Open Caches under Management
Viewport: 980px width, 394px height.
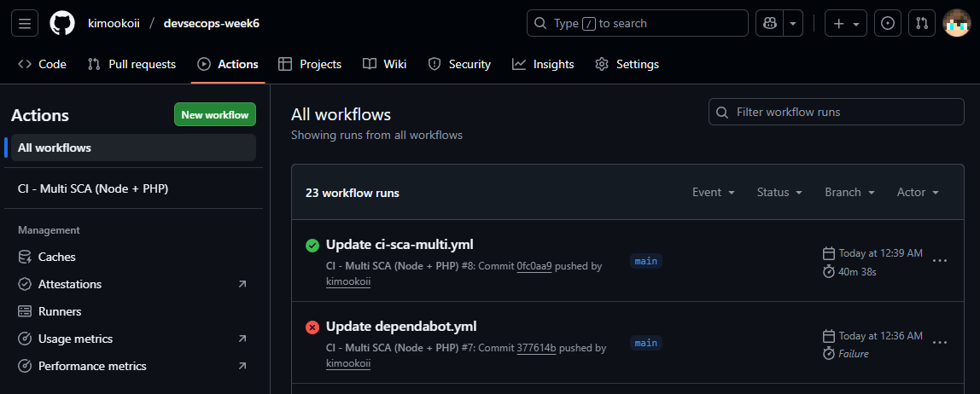[56, 257]
